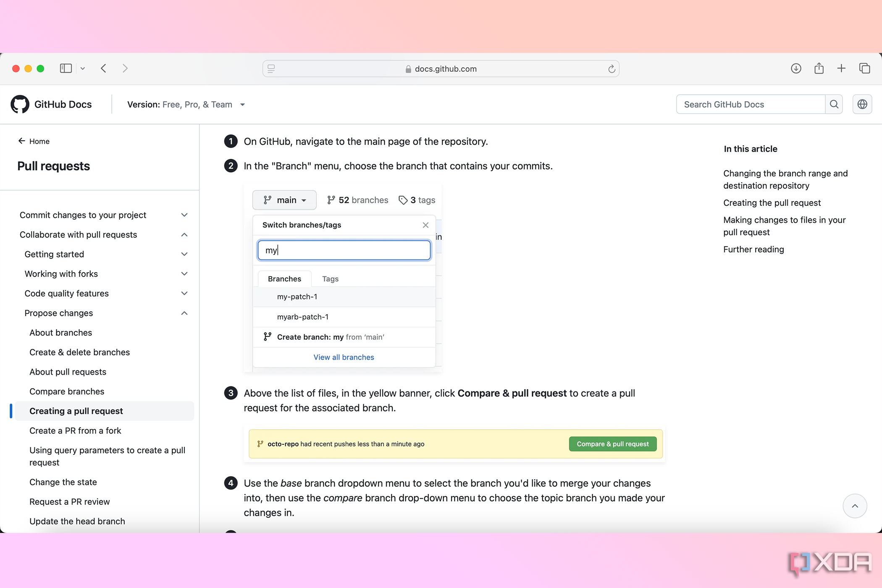882x588 pixels.
Task: Jump to Making changes to files in your pull request
Action: pos(784,226)
